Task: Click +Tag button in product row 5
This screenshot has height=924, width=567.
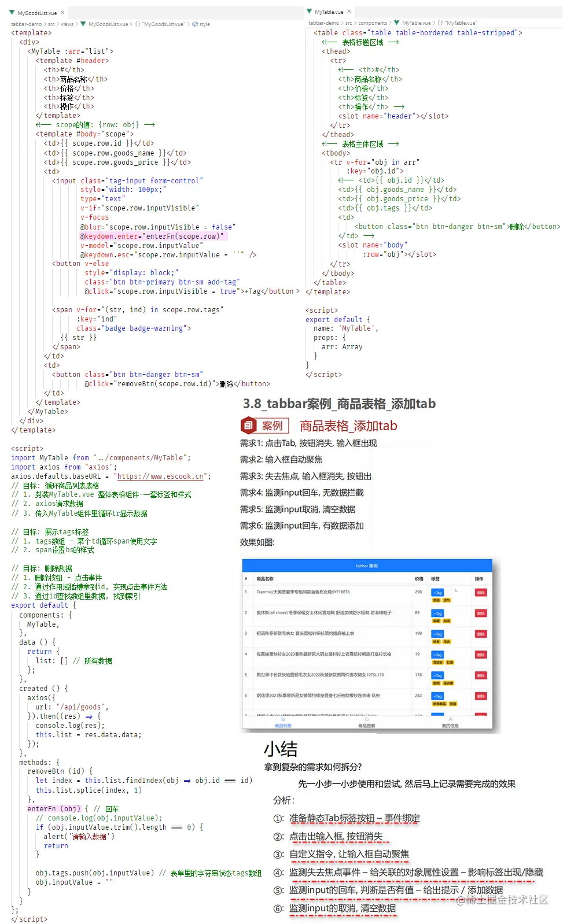Action: 437,675
